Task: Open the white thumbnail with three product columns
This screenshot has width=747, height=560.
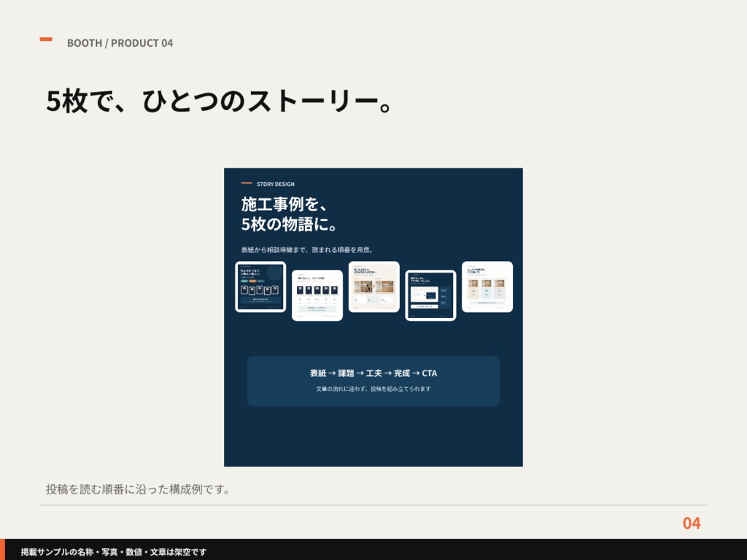Action: tap(487, 287)
